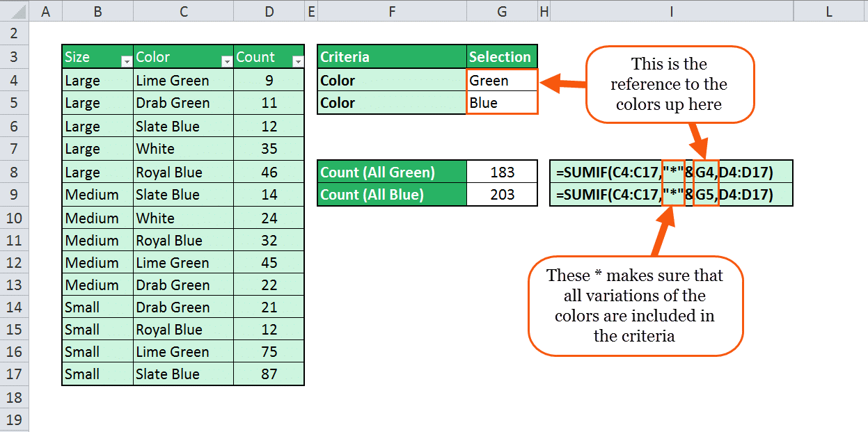Select column header D
The image size is (868, 432).
(269, 11)
